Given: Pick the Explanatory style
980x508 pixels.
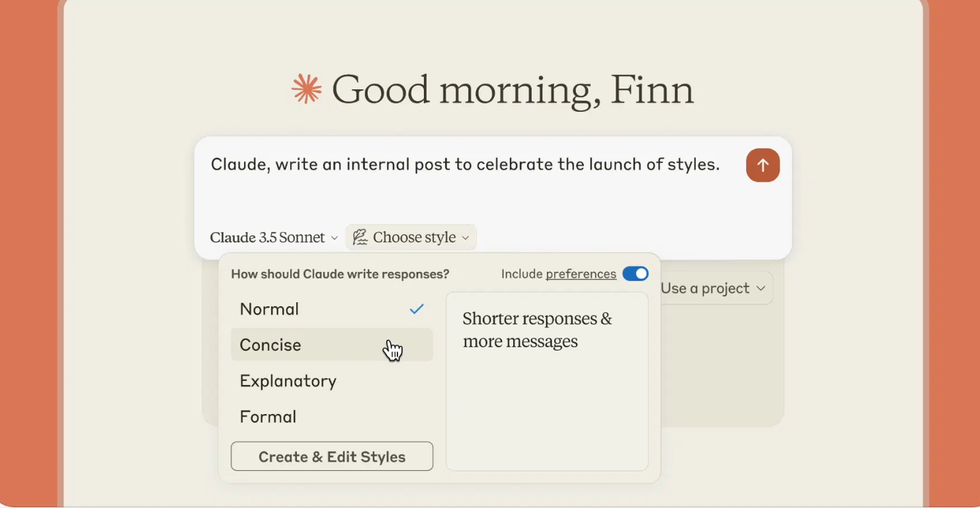Looking at the screenshot, I should click(332, 381).
